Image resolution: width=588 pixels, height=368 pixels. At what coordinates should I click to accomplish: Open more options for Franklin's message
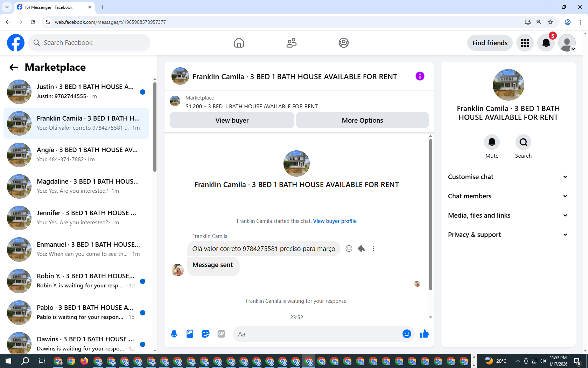(373, 248)
